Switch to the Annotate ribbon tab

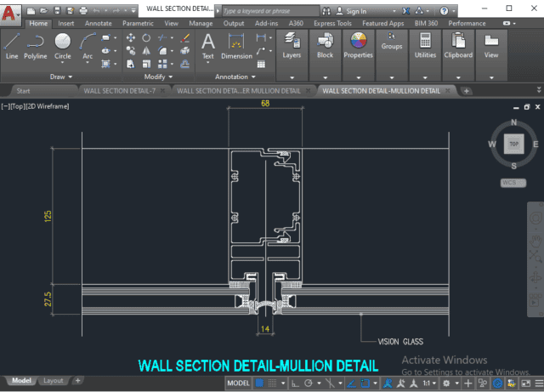(98, 24)
